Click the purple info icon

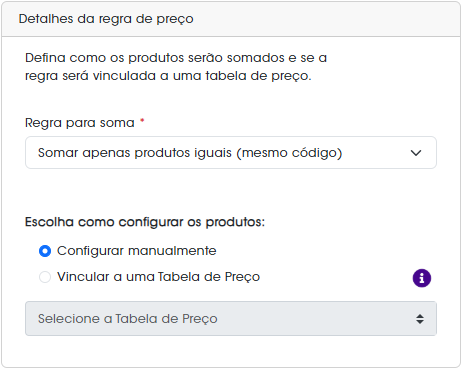[x=422, y=278]
